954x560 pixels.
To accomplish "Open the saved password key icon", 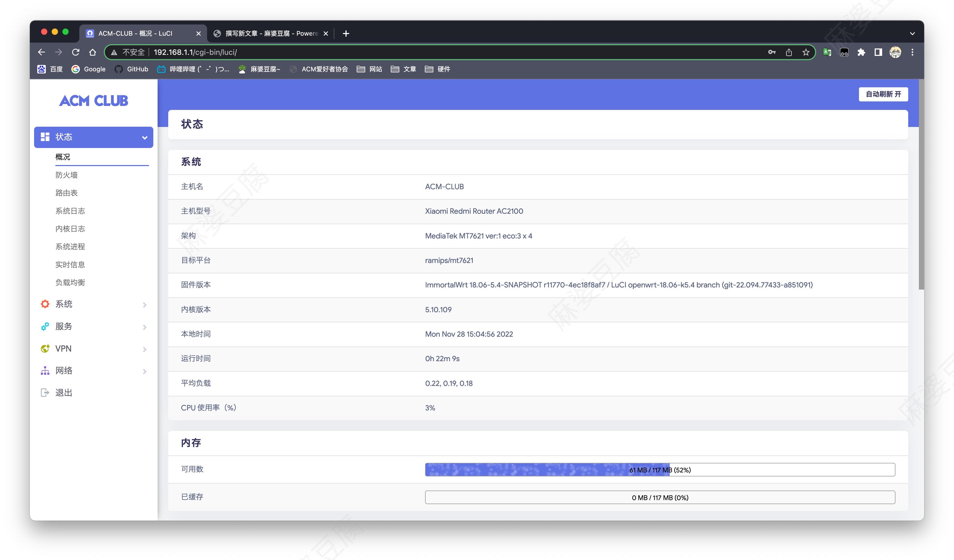I will click(772, 52).
